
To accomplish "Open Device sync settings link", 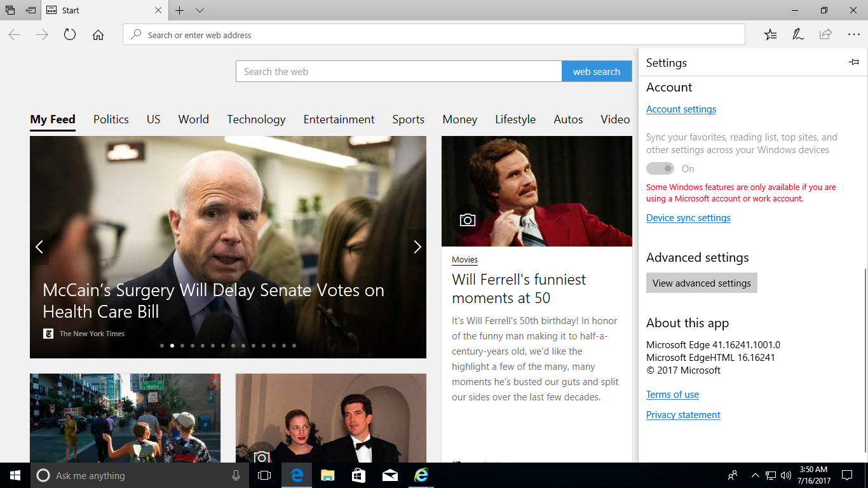I will pos(688,218).
